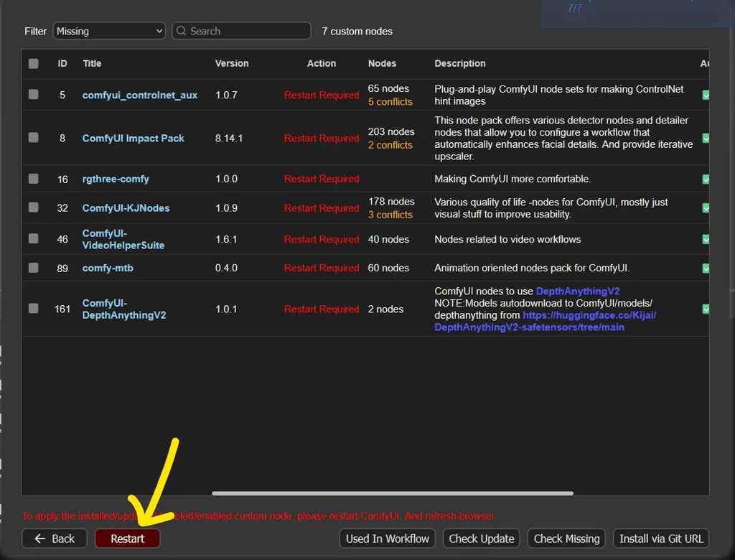This screenshot has height=560, width=735.
Task: Click the horizontal scrollbar below the list
Action: [392, 493]
